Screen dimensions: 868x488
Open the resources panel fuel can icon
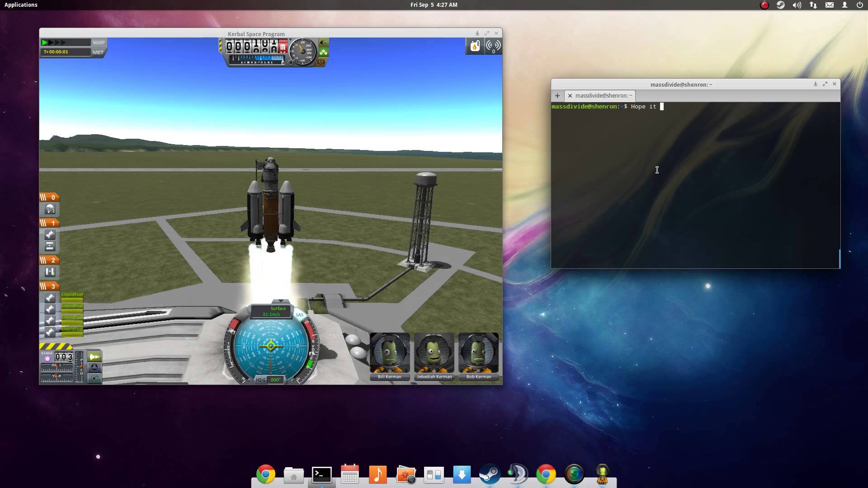pyautogui.click(x=475, y=46)
